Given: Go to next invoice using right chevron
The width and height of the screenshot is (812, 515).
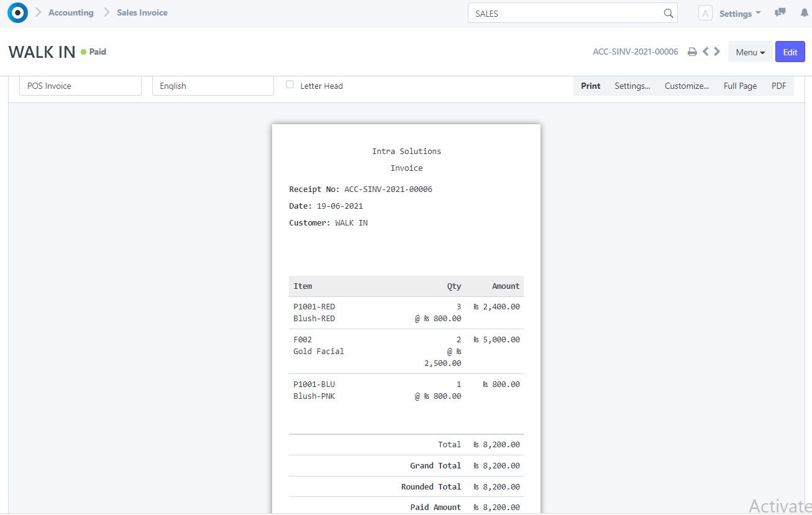Looking at the screenshot, I should pos(717,52).
